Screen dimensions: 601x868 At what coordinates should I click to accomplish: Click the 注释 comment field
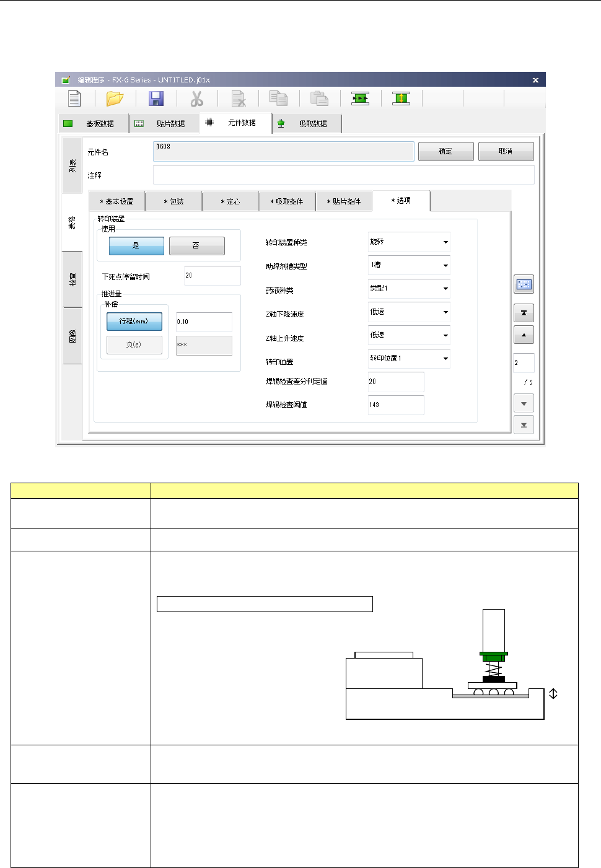(344, 175)
